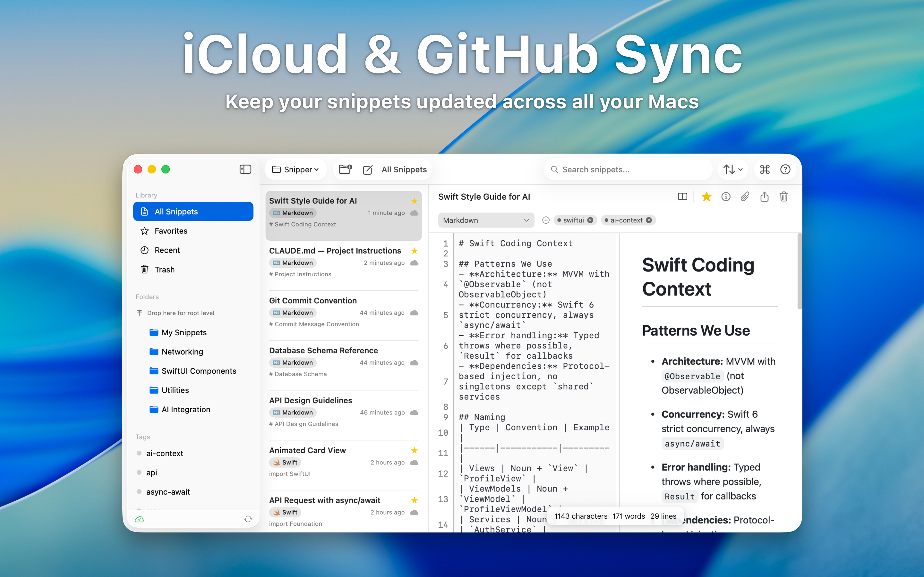Click the help question mark icon

[785, 170]
